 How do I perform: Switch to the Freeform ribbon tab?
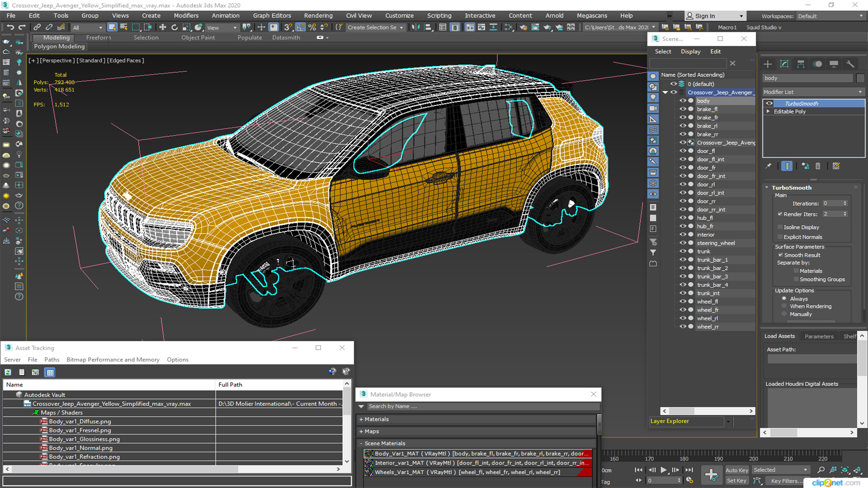tap(98, 38)
